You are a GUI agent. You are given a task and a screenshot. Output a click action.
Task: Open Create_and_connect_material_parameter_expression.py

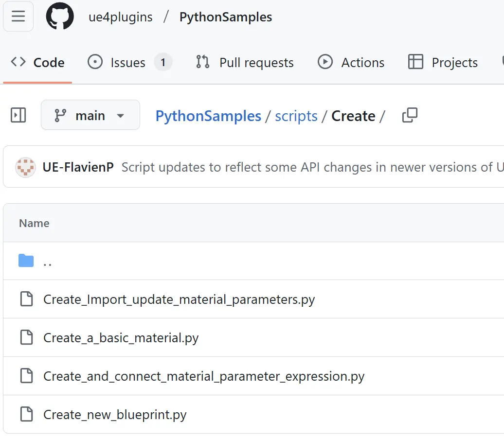[x=204, y=376]
